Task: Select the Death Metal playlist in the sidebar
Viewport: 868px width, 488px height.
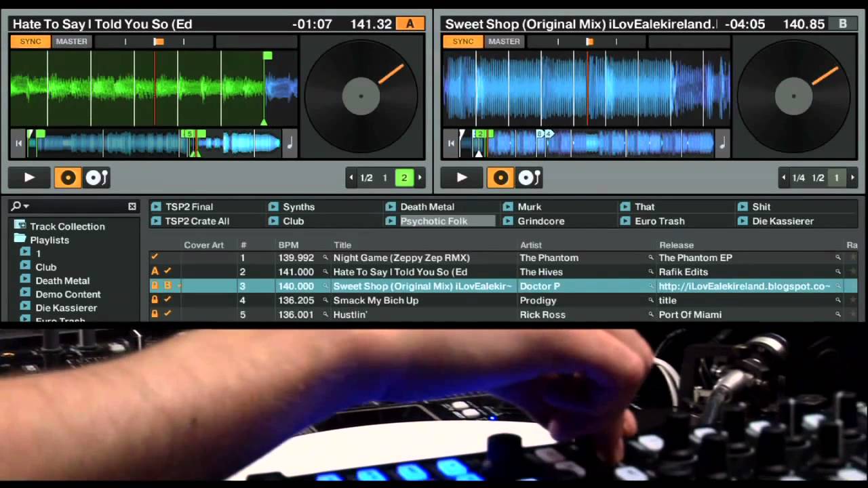Action: point(62,280)
